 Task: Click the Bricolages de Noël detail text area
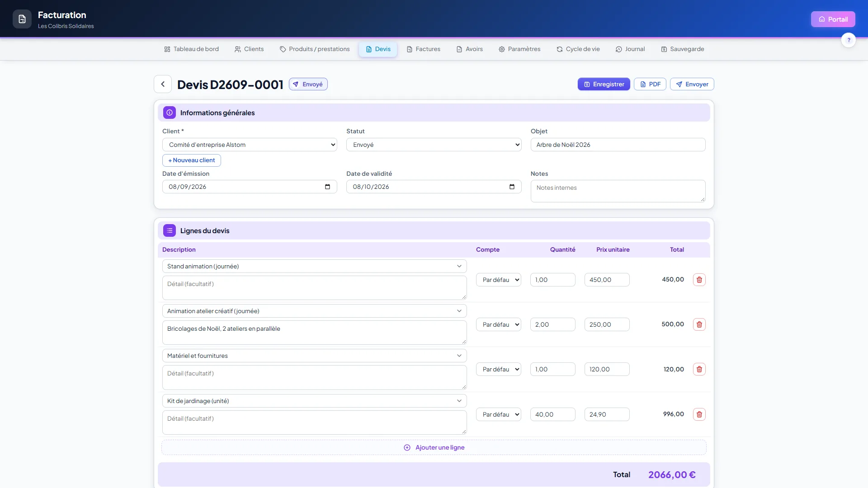[314, 333]
